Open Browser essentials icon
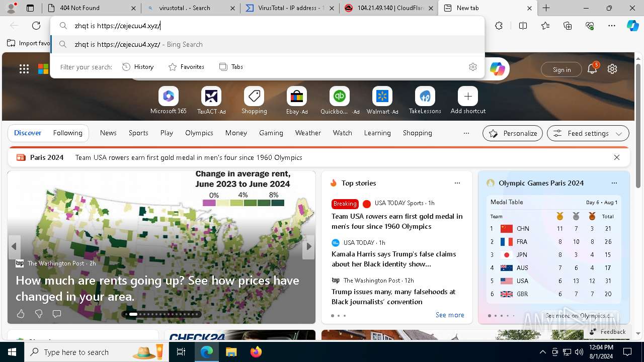Image resolution: width=644 pixels, height=362 pixels. [x=590, y=26]
